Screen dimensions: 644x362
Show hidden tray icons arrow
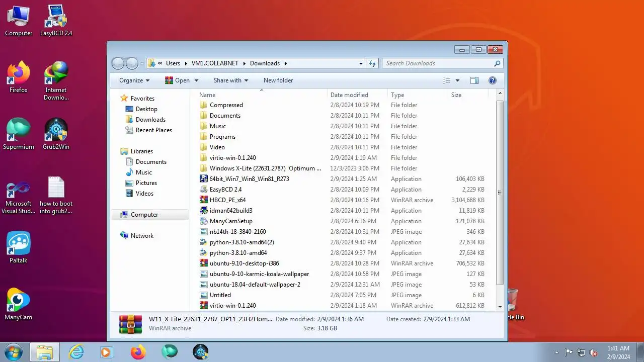pyautogui.click(x=556, y=352)
